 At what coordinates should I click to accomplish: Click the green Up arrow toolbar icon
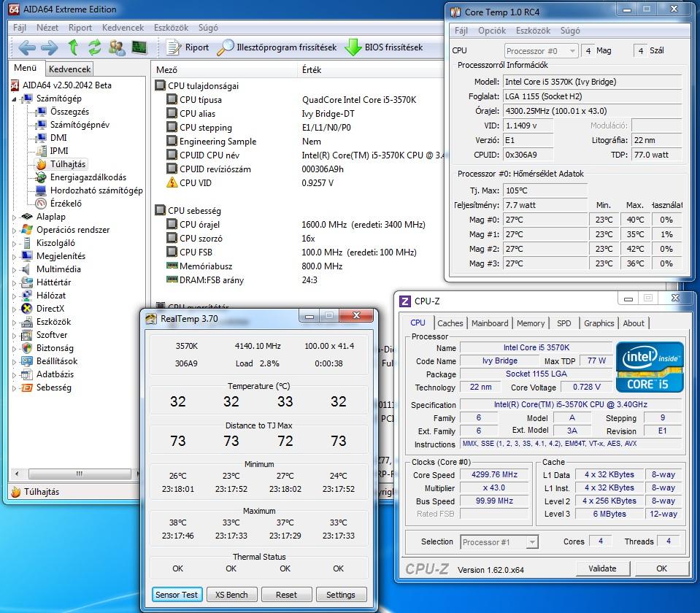click(73, 47)
